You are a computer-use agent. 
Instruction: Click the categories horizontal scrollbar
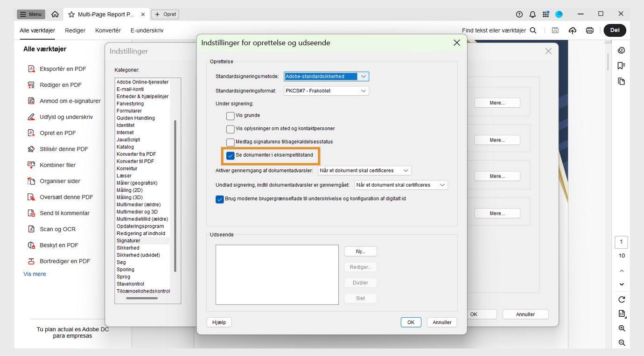click(x=142, y=298)
